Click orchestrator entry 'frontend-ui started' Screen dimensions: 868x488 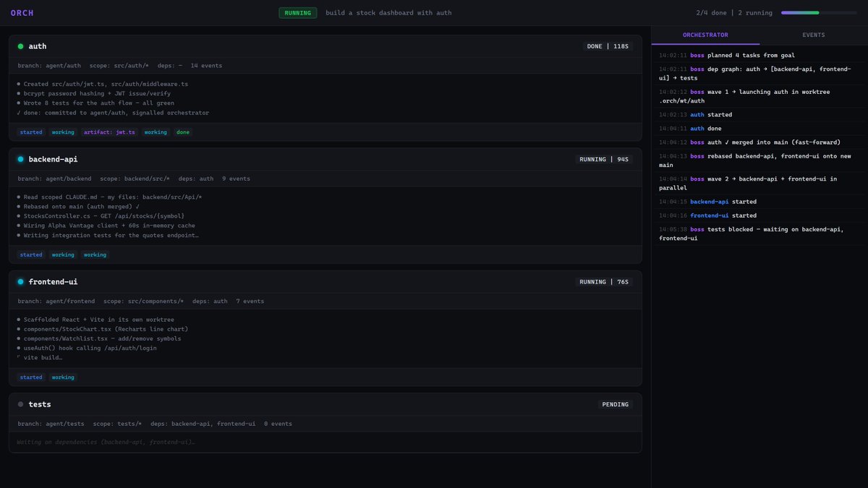tap(759, 215)
